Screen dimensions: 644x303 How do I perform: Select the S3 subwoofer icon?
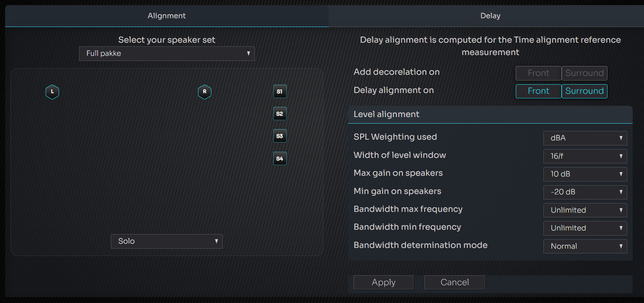pos(280,136)
